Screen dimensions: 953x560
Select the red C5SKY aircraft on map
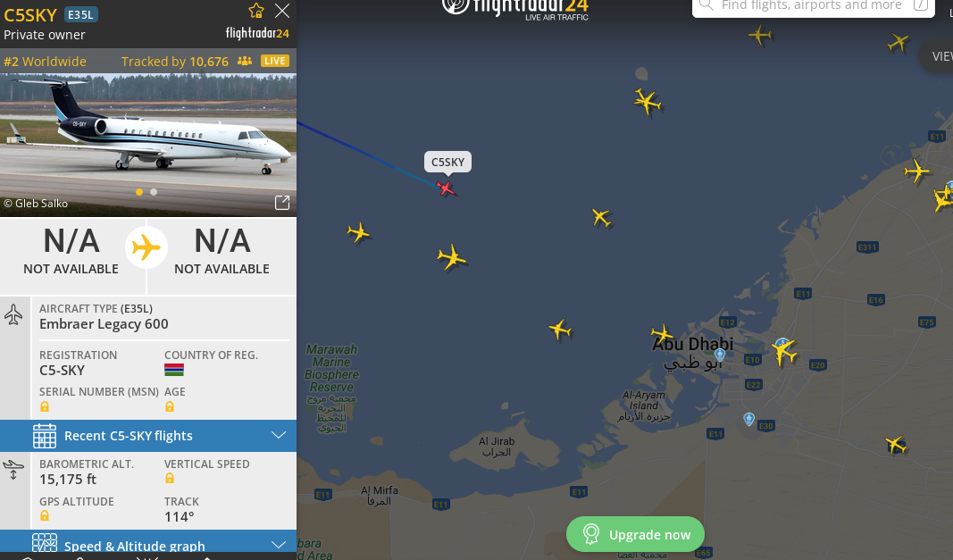click(x=446, y=188)
